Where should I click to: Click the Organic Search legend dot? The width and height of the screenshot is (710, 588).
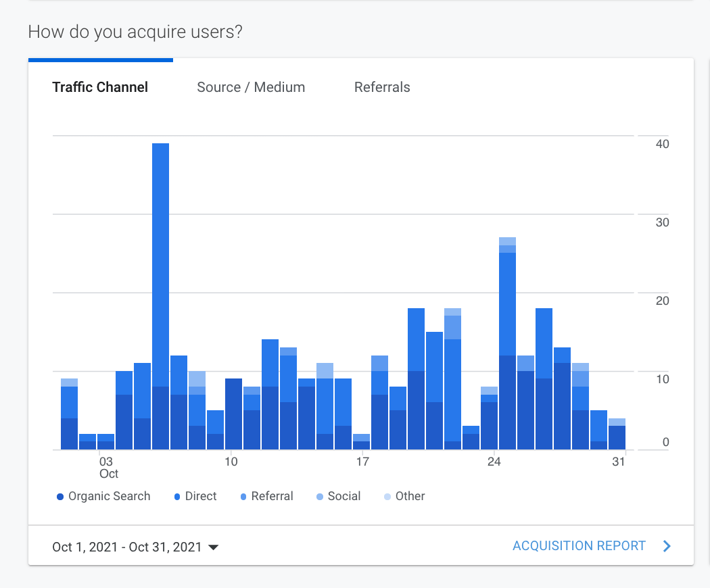tap(60, 497)
